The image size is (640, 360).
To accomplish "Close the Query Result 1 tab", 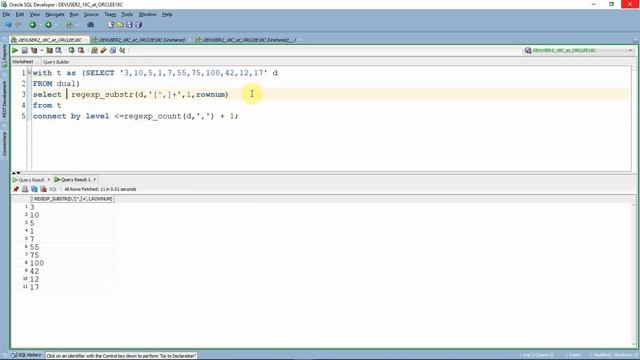I will click(95, 180).
